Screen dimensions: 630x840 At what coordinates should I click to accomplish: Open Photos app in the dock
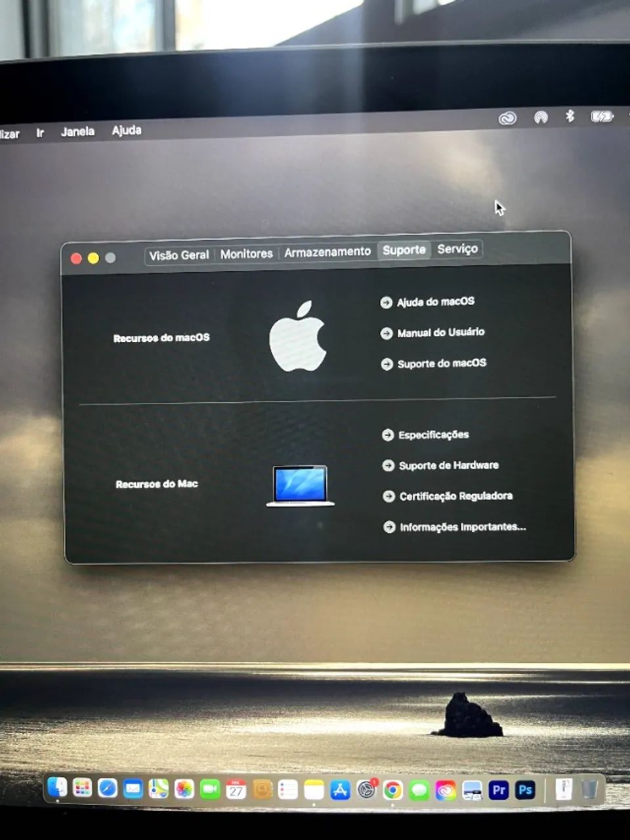184,789
